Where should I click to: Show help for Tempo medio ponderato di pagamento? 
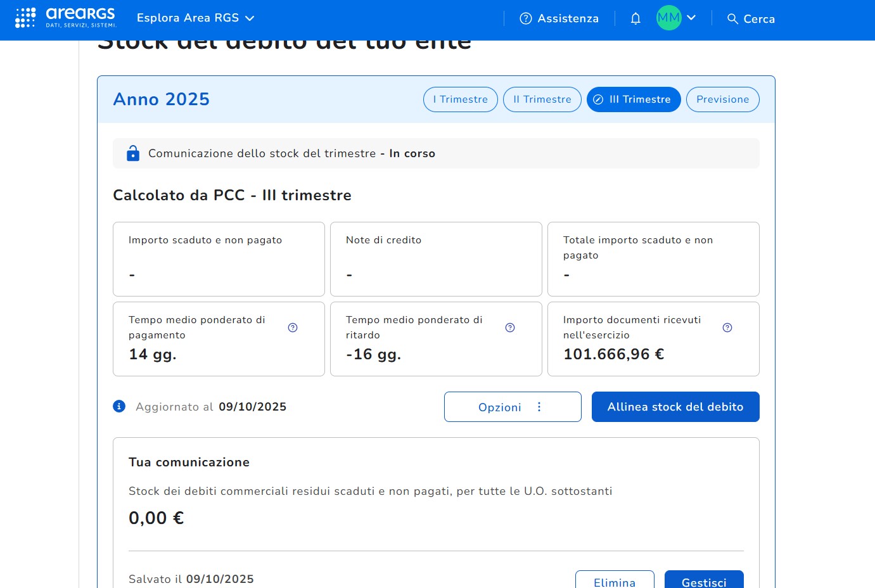[293, 328]
